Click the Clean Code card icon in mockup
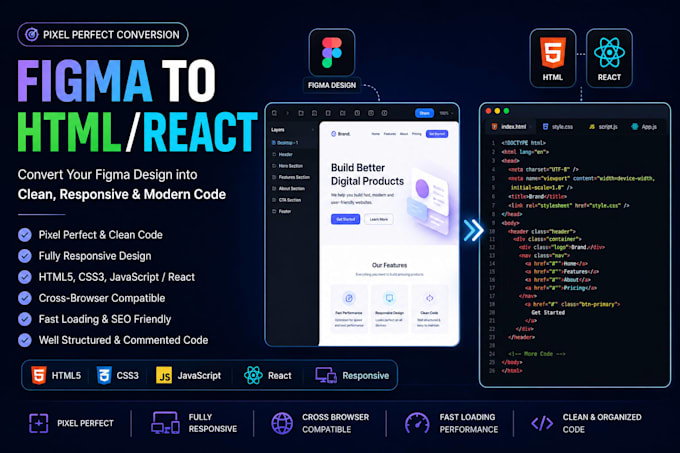The image size is (680, 453). tap(429, 298)
